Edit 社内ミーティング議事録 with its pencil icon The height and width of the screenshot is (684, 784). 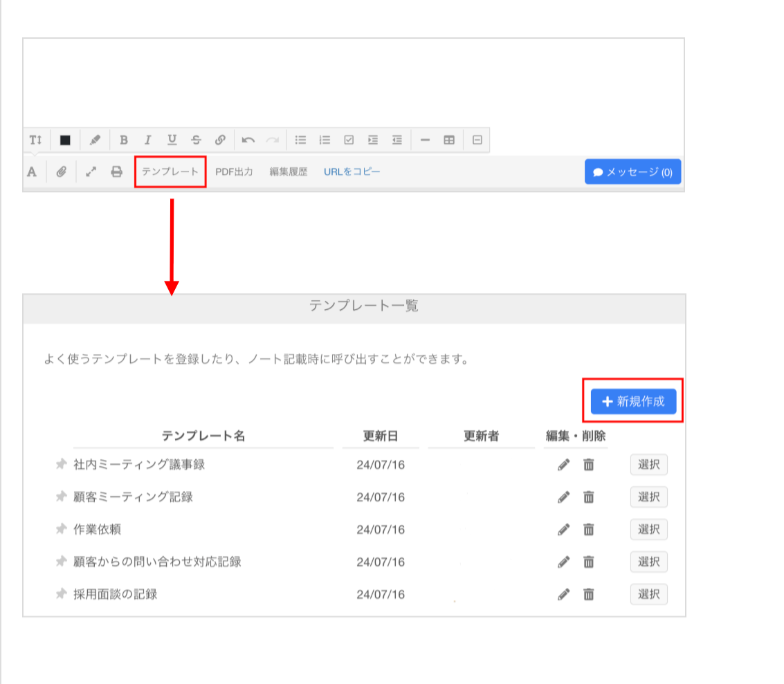click(x=563, y=465)
